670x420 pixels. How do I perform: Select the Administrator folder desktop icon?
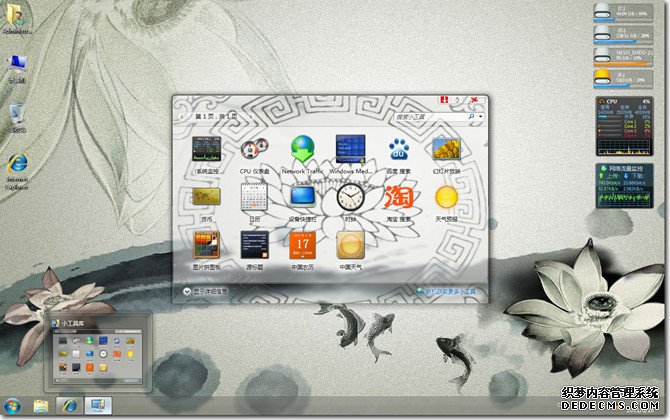click(x=17, y=20)
